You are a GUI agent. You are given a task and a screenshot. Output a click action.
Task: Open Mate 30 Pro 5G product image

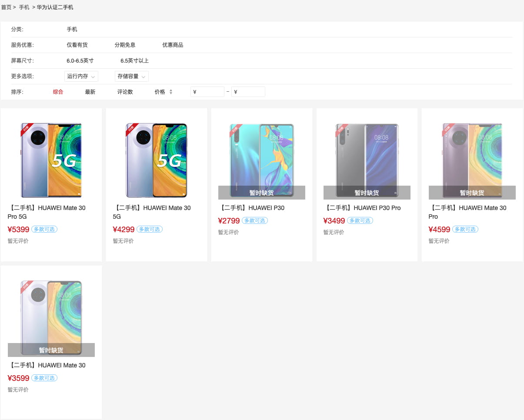coord(51,160)
